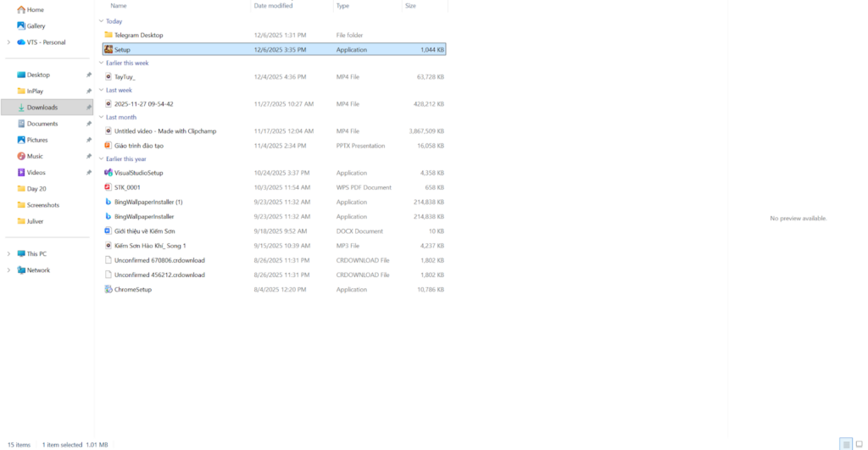This screenshot has height=450, width=868.
Task: Open the Telegram Desktop folder
Action: 138,35
